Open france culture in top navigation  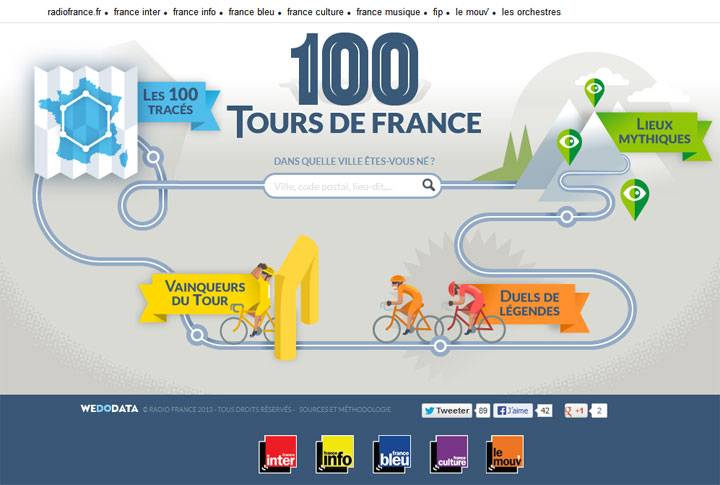pyautogui.click(x=315, y=12)
